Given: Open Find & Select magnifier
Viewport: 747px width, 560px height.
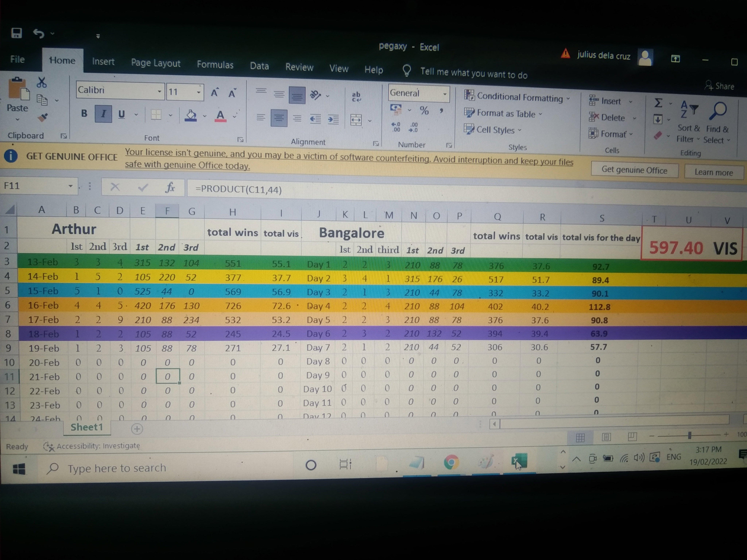Looking at the screenshot, I should (717, 123).
